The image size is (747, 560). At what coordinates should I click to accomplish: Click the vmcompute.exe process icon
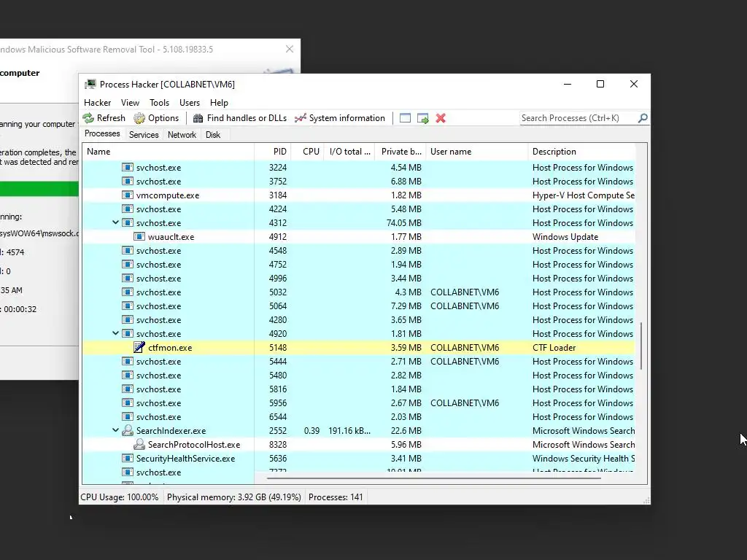(127, 195)
